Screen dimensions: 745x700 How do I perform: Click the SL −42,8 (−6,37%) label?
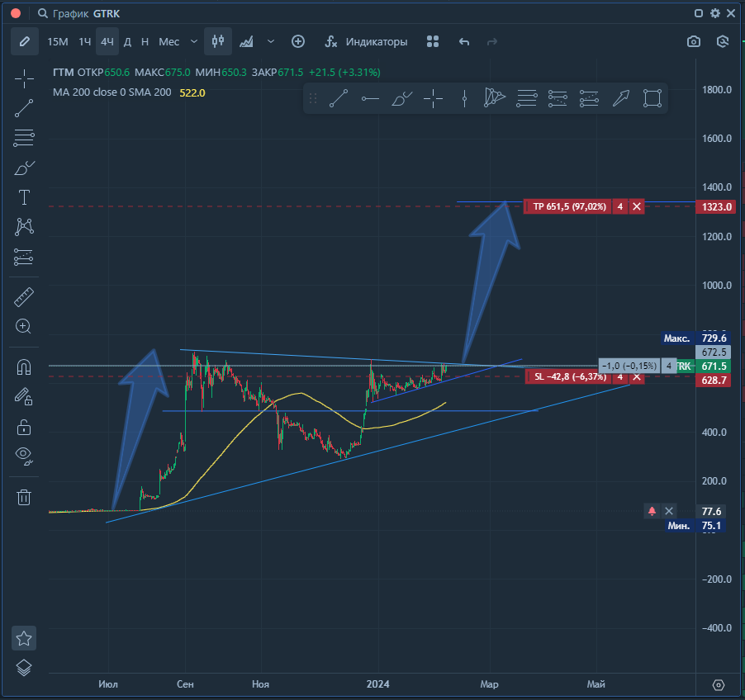coord(569,376)
